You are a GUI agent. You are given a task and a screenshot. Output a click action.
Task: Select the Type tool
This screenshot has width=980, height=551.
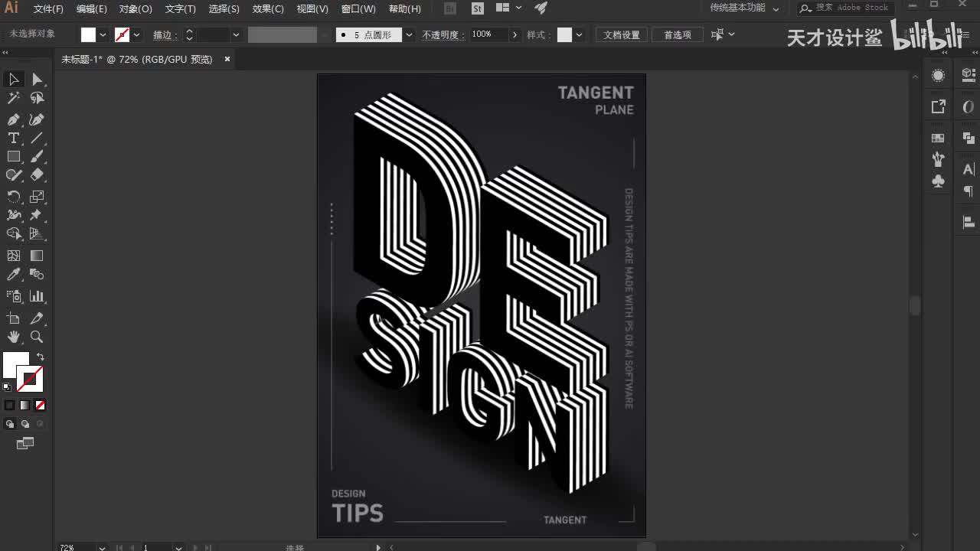(14, 138)
